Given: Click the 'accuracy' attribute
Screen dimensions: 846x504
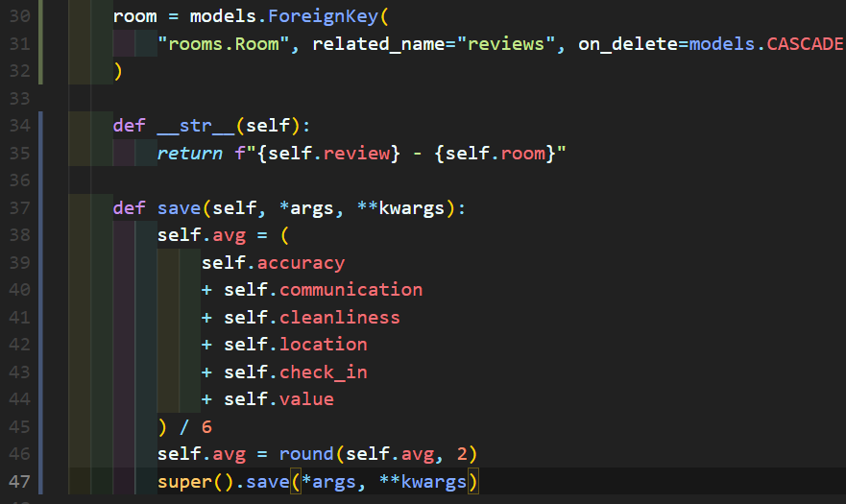Looking at the screenshot, I should 301,263.
